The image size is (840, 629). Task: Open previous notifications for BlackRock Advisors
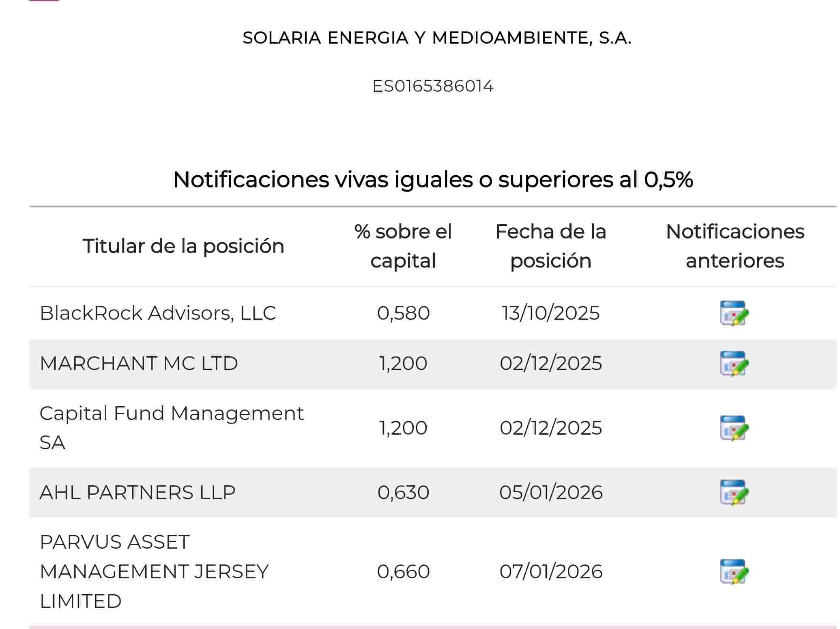(734, 313)
